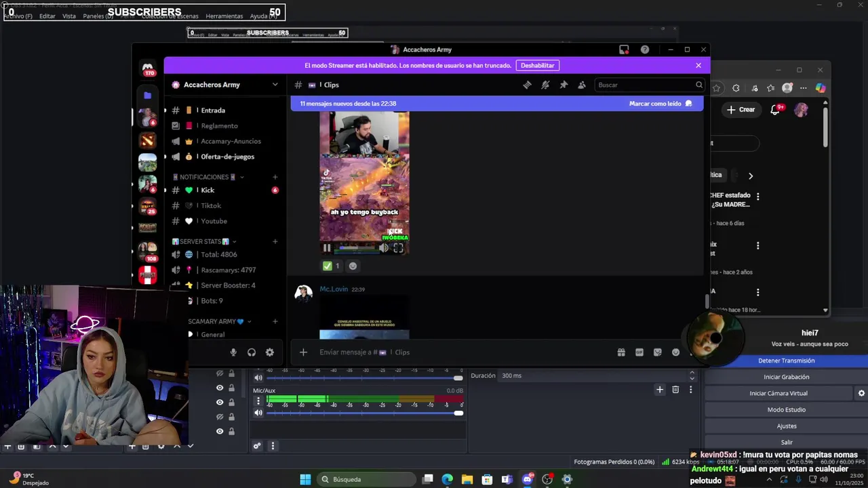
Task: Click Iniciar Grabación in OBS
Action: pos(787,377)
